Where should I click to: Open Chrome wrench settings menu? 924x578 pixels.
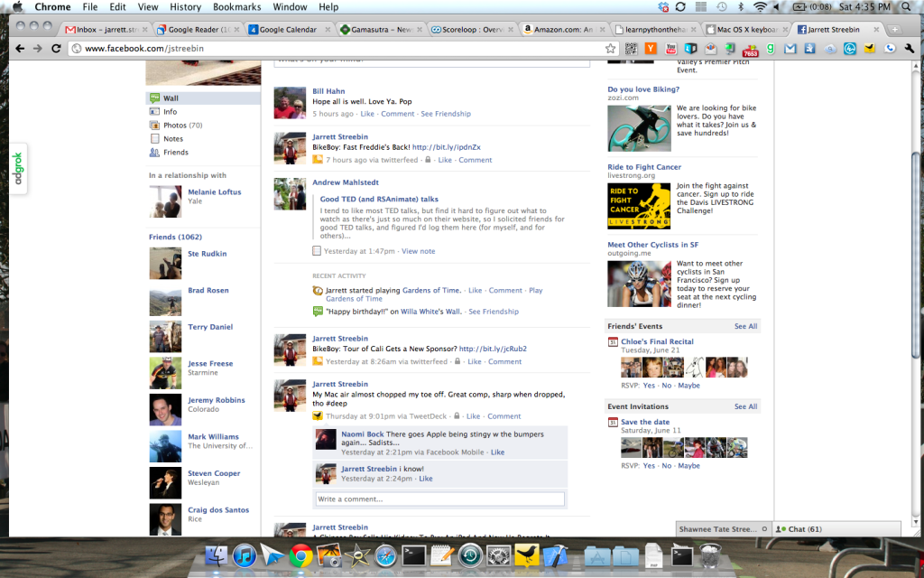910,49
